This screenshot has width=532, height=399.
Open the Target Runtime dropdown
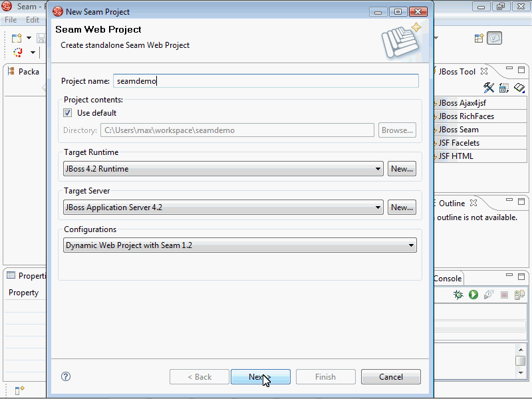pos(223,169)
